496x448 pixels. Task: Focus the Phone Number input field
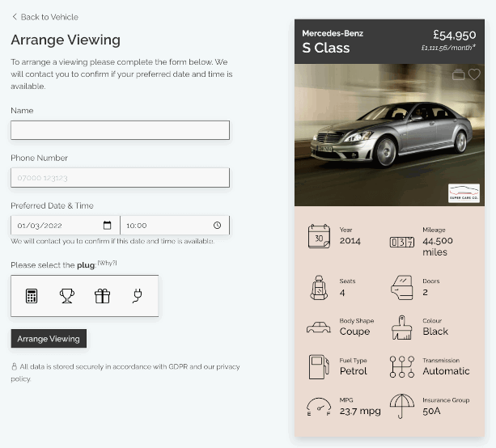pos(121,178)
